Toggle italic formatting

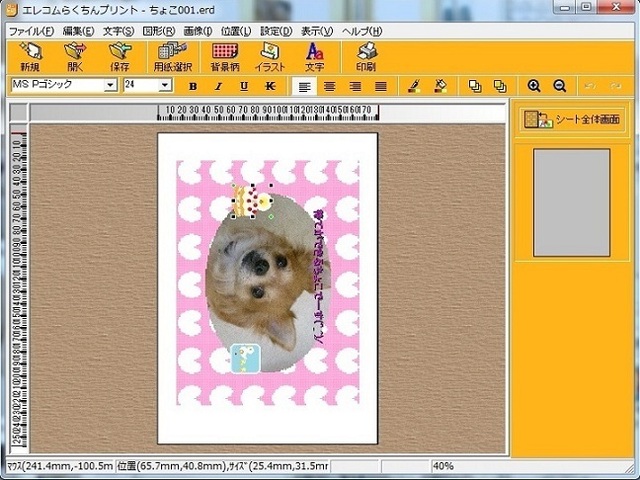tap(218, 86)
